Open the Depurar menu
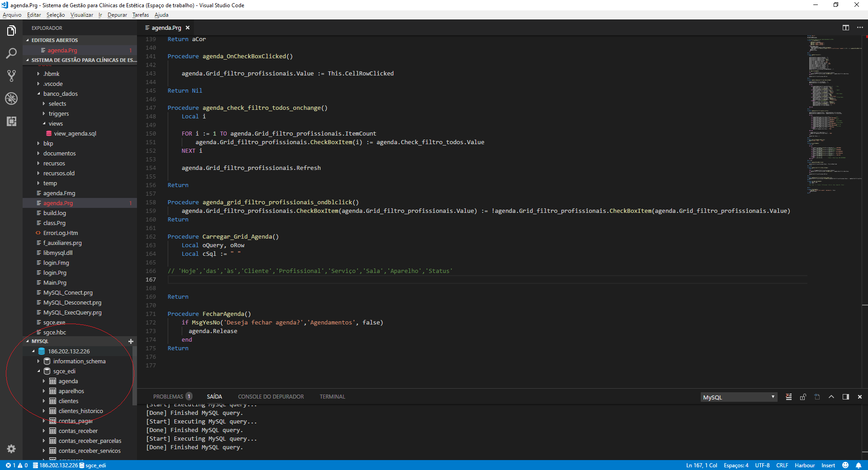Image resolution: width=868 pixels, height=470 pixels. coord(117,15)
